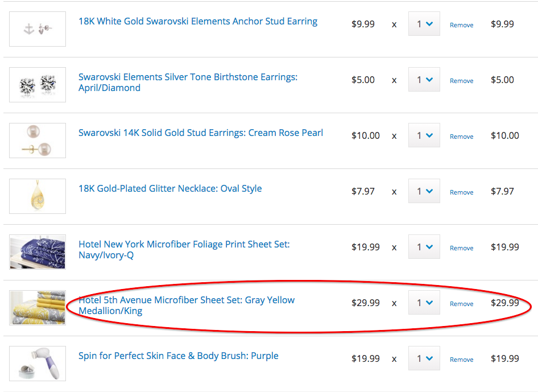The width and height of the screenshot is (538, 392).
Task: Remove the Gold-Plated Glitter Necklace from cart
Action: click(x=461, y=192)
